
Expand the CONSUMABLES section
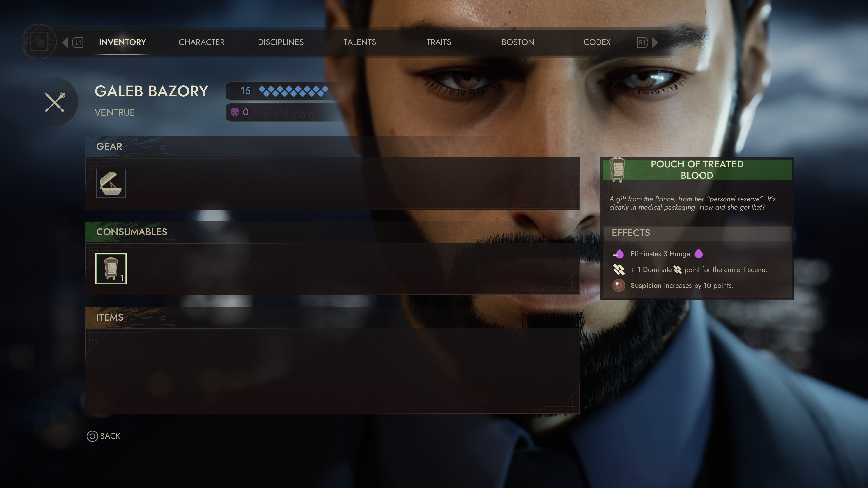(131, 232)
